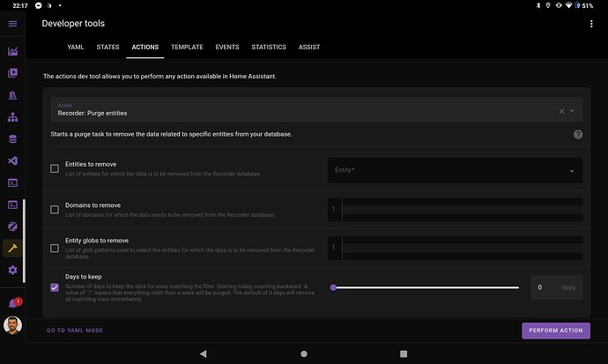Uncheck Days to keep checkbox
Image resolution: width=608 pixels, height=364 pixels.
click(55, 287)
